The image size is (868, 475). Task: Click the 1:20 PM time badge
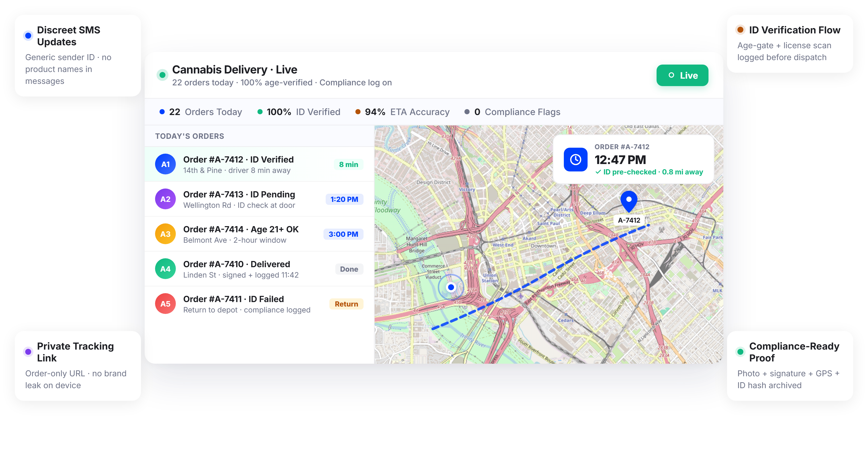344,199
